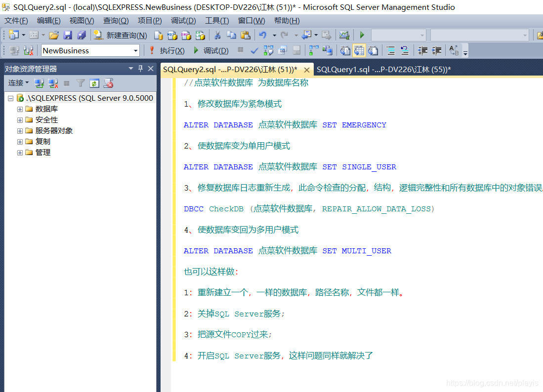
Task: Open 对象资源管理器 window position dropdown
Action: pyautogui.click(x=131, y=69)
